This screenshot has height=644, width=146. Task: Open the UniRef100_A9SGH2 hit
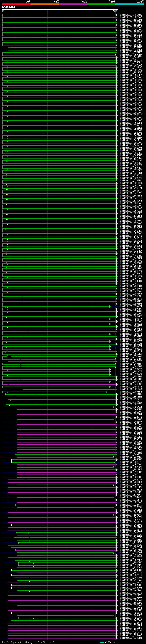[x=131, y=22]
